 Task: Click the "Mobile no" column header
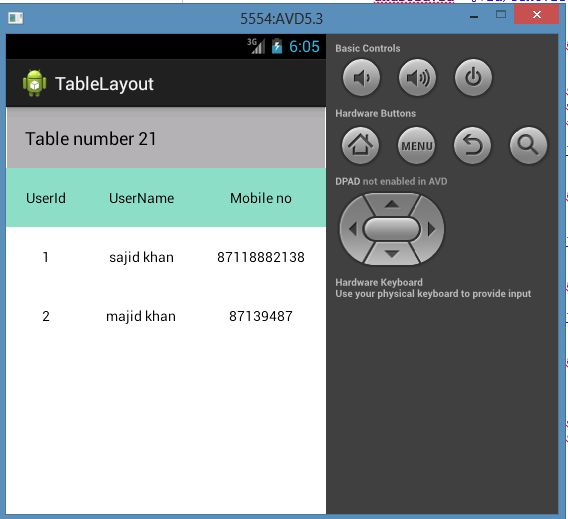coord(261,198)
